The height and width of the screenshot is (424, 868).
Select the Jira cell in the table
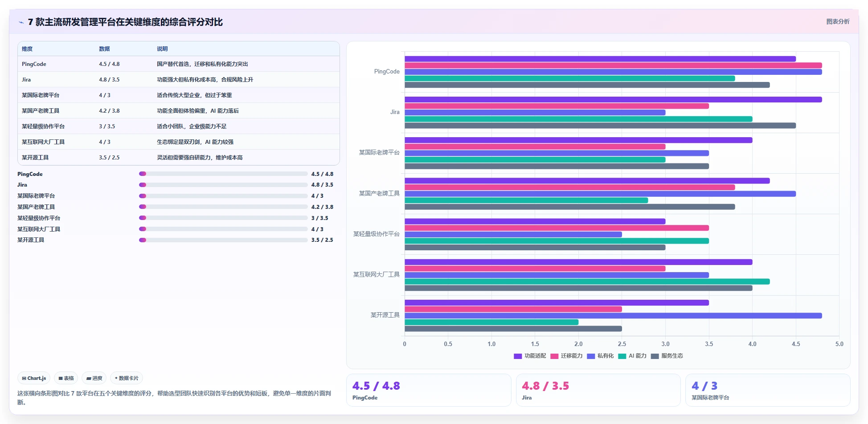(26, 80)
